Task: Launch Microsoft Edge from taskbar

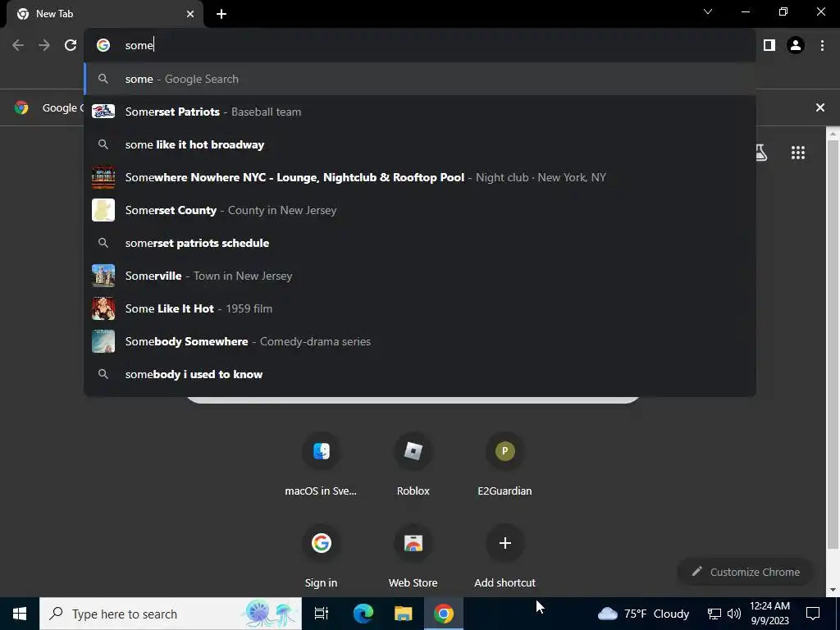Action: (363, 614)
